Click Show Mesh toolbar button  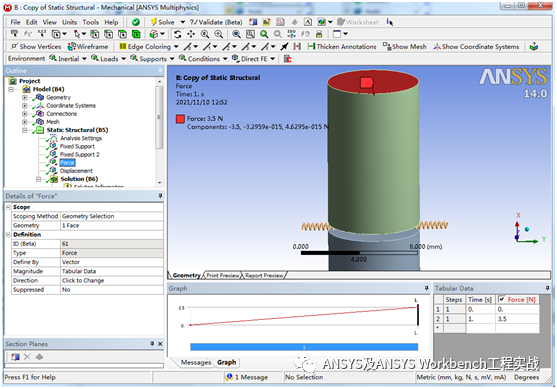404,47
